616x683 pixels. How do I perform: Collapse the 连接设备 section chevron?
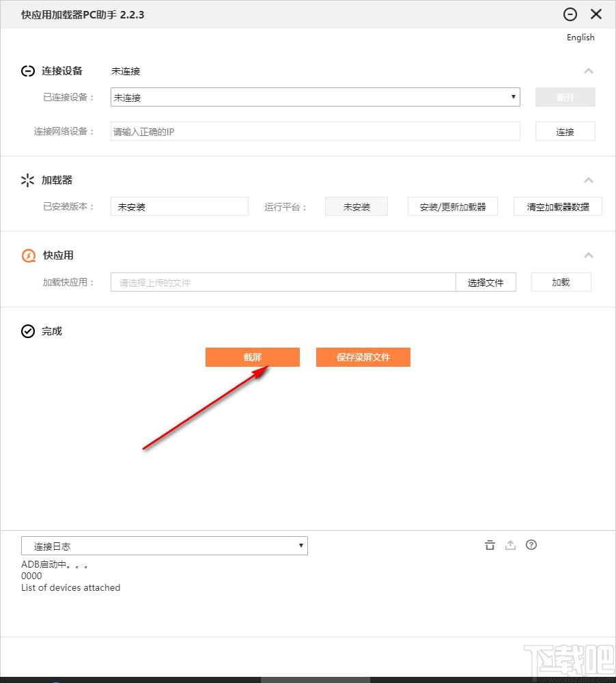[589, 71]
